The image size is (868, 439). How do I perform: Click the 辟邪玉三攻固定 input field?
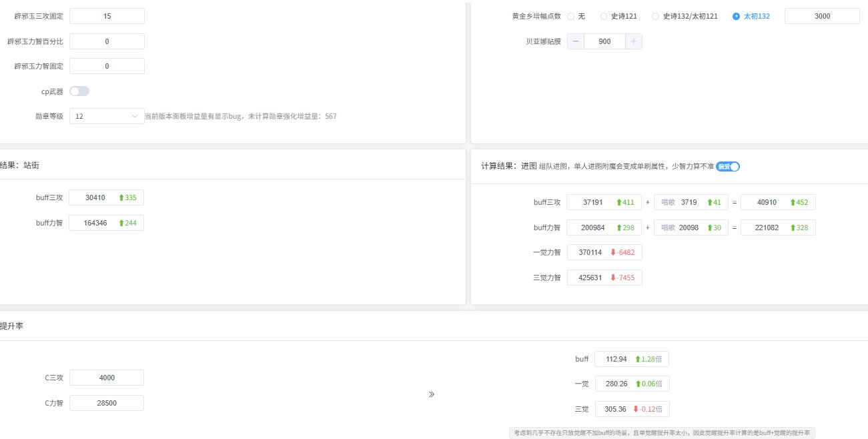pos(107,16)
